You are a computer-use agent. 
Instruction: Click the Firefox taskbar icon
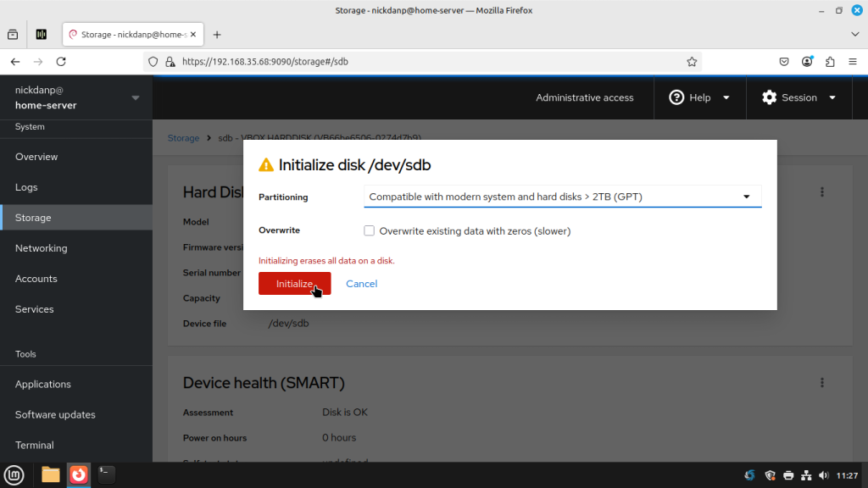pyautogui.click(x=78, y=474)
